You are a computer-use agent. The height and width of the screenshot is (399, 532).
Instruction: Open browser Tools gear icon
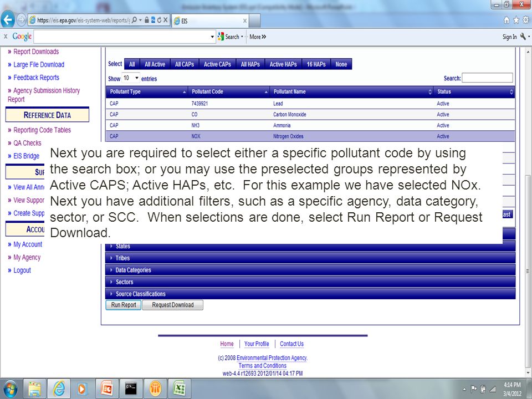click(x=526, y=21)
